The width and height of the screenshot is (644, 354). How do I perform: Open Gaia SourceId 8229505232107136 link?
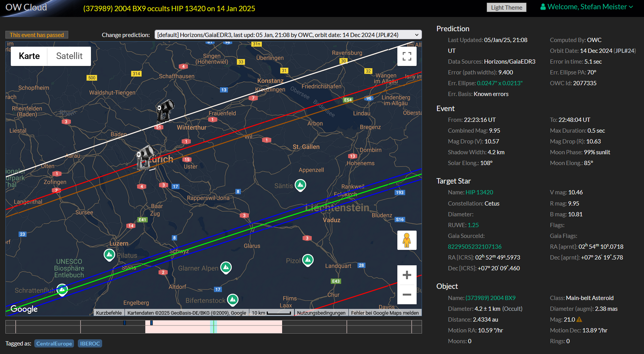[x=475, y=247]
